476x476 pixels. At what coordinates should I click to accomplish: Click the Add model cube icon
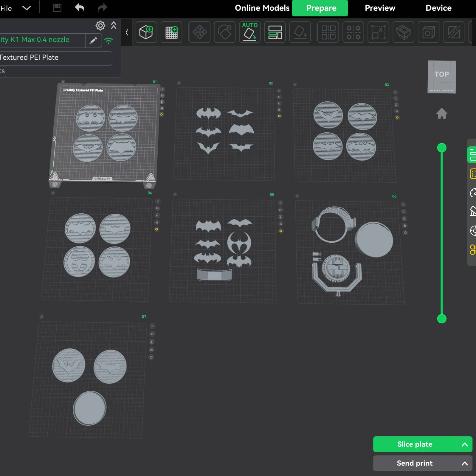tap(146, 32)
